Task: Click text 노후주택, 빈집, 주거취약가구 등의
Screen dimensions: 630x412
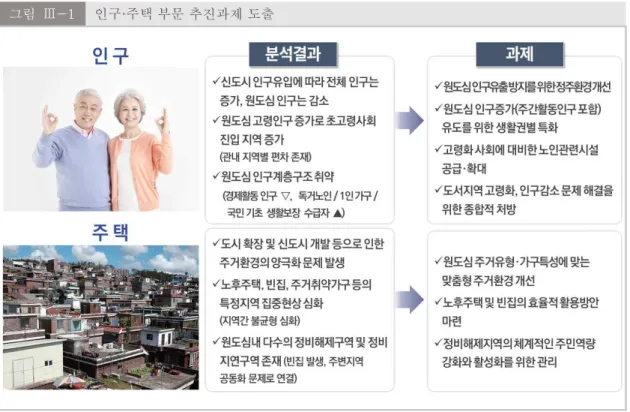Action: [x=297, y=285]
